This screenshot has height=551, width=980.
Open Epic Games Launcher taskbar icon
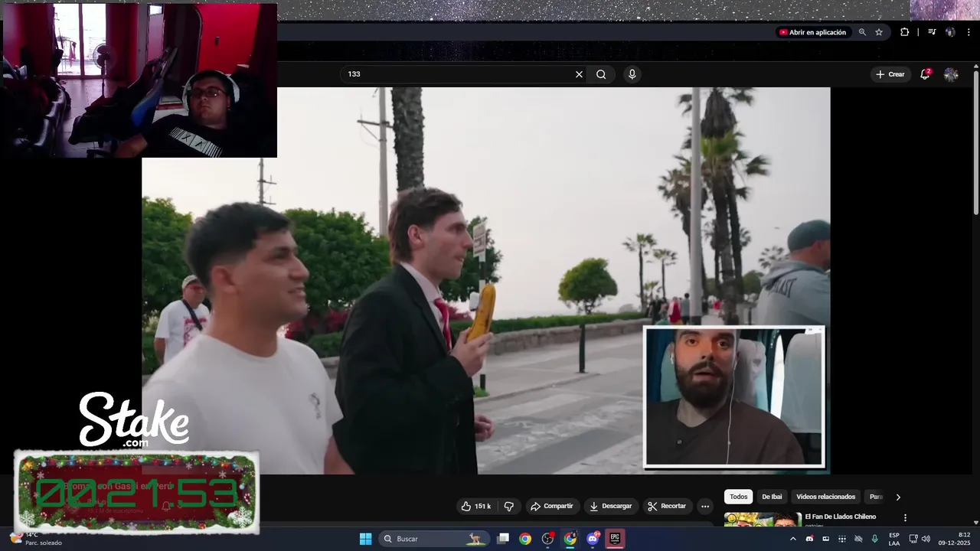614,539
